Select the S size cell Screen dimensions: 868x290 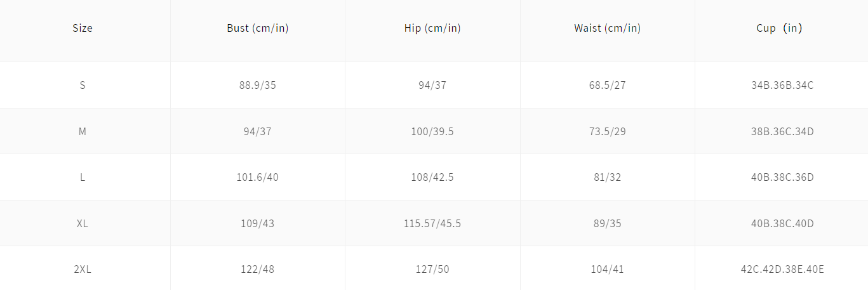click(83, 85)
